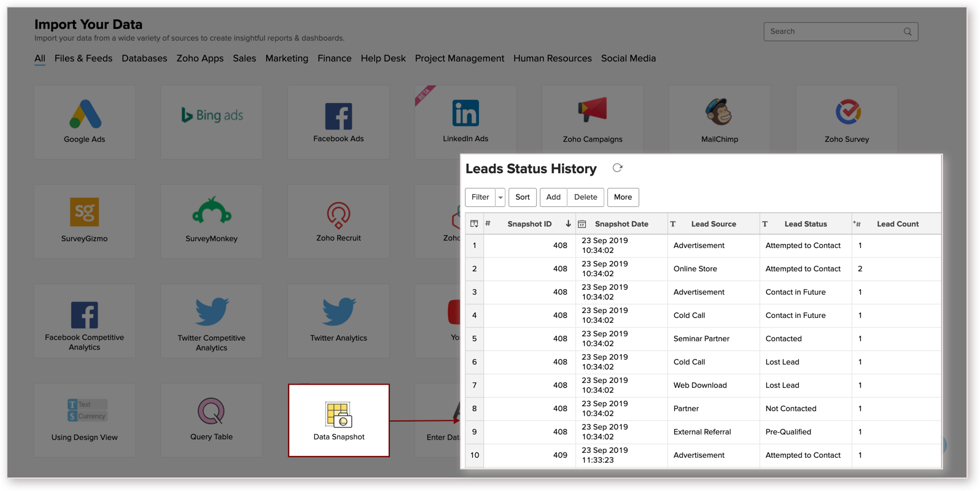Open the More options menu

(x=623, y=197)
